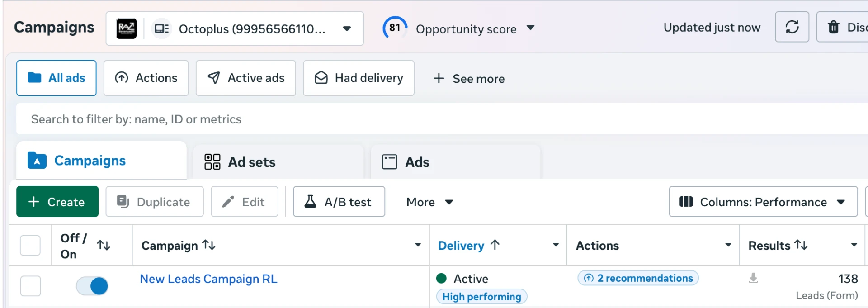Toggle off the New Leads Campaign RL switch
This screenshot has height=308, width=868.
(92, 286)
